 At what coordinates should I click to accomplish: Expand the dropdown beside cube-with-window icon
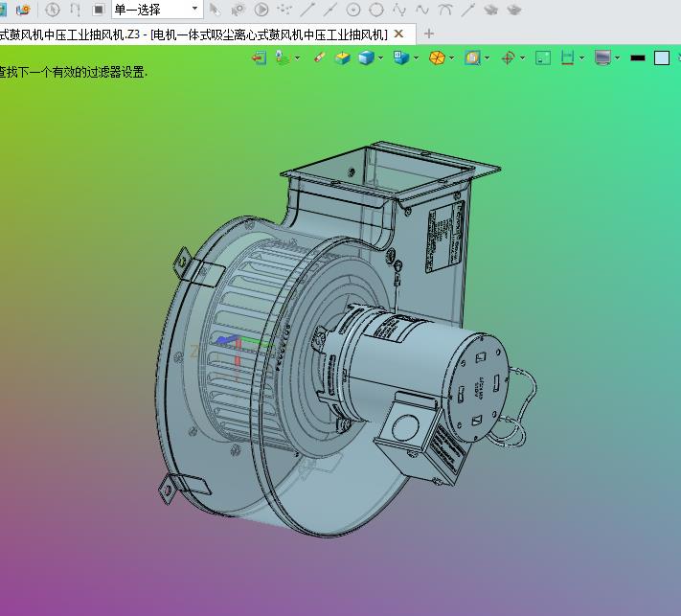point(416,57)
